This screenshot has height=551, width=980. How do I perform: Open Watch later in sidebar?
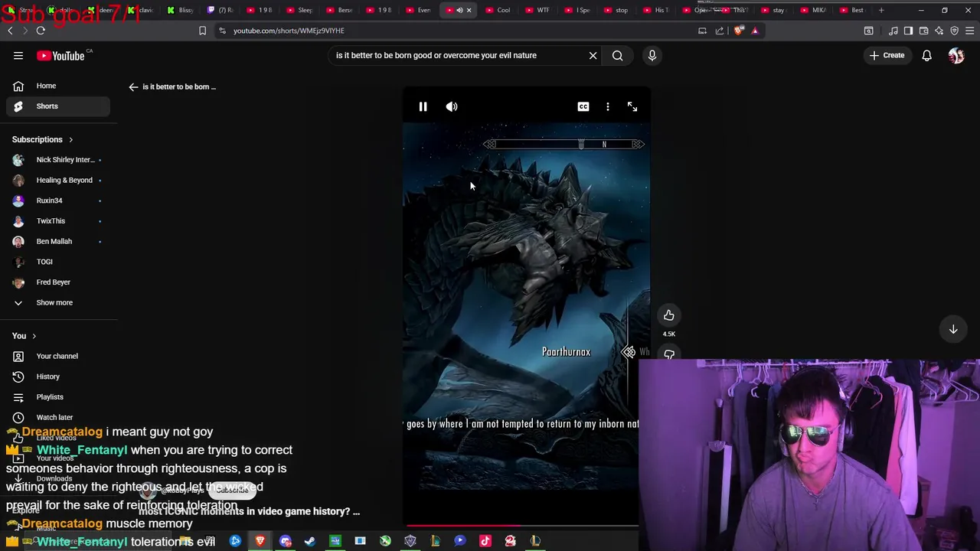pos(58,417)
